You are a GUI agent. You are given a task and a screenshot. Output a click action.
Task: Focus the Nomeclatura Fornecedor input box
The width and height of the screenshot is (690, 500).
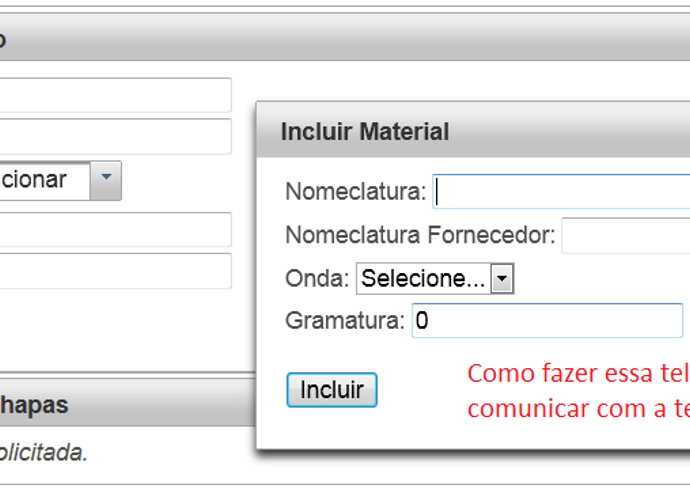pyautogui.click(x=626, y=235)
